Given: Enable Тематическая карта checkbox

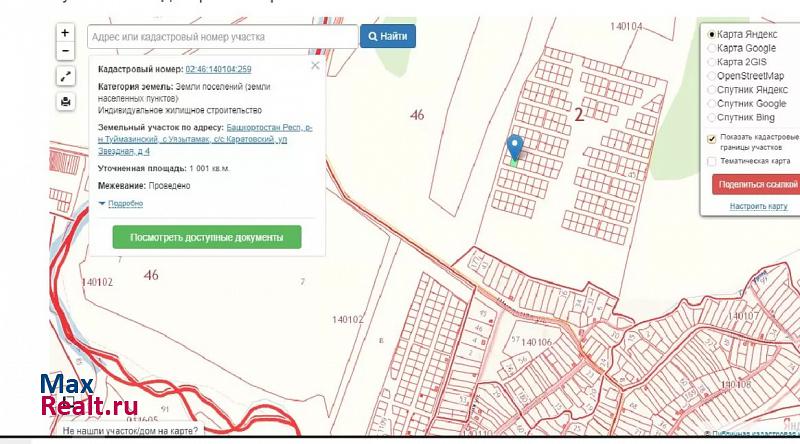Looking at the screenshot, I should pyautogui.click(x=712, y=161).
